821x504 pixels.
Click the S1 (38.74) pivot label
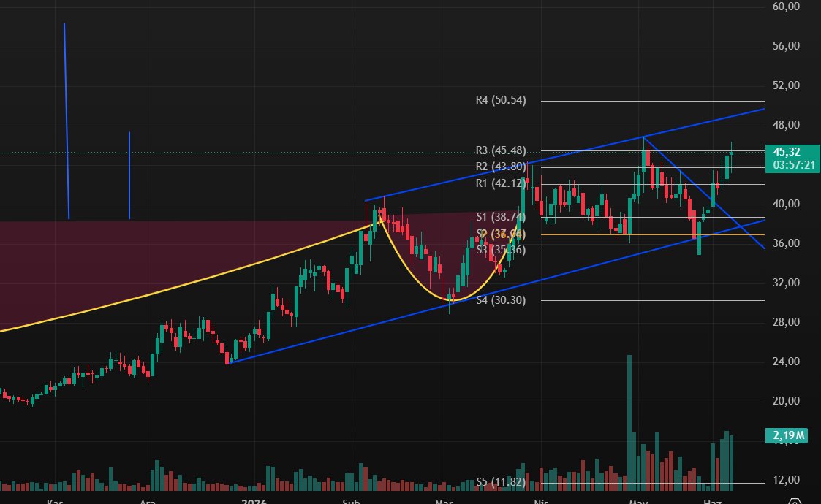501,217
